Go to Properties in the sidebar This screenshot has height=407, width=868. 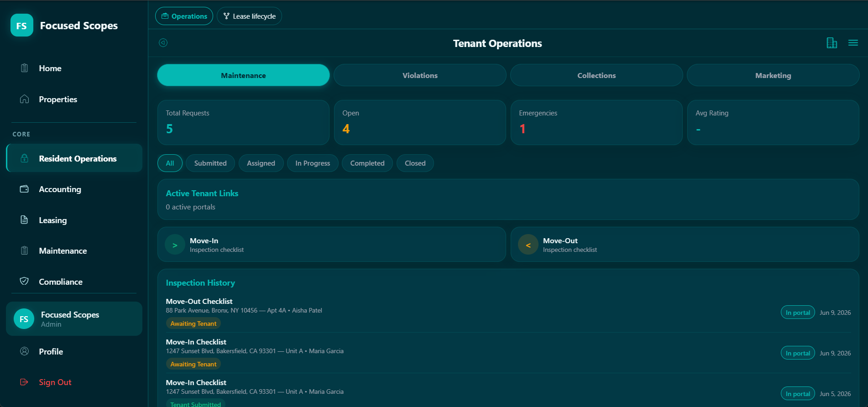tap(74, 99)
